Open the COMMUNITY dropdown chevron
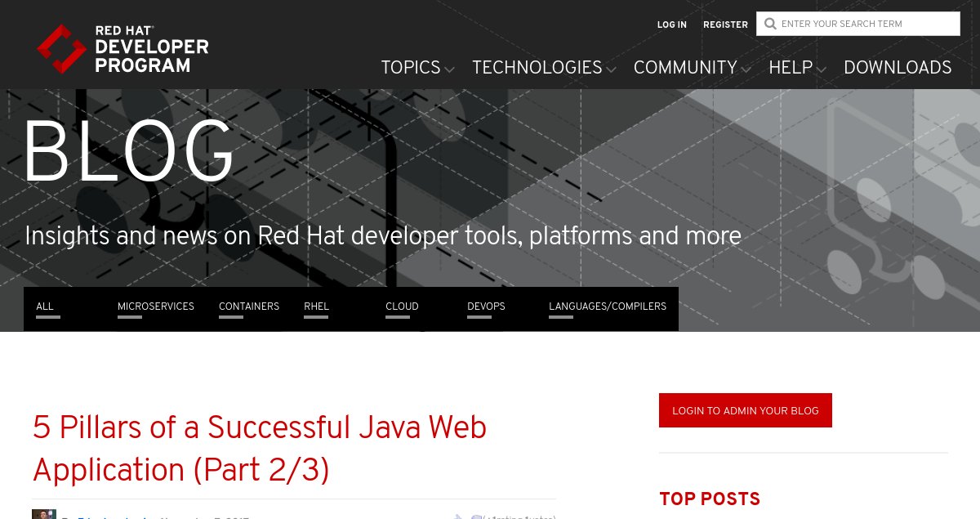980x519 pixels. coord(746,70)
